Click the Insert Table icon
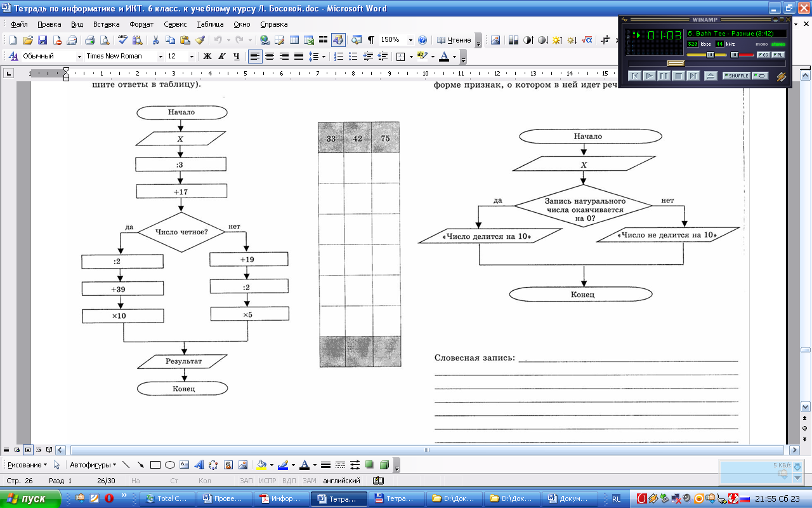 coord(294,40)
